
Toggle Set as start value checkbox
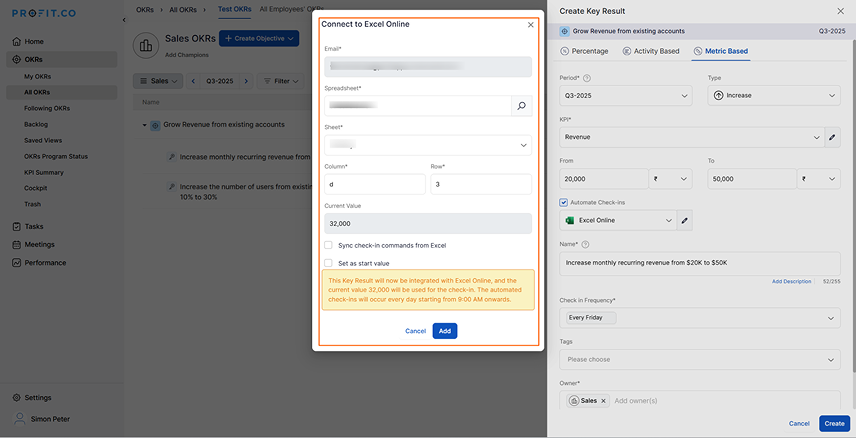(x=328, y=263)
